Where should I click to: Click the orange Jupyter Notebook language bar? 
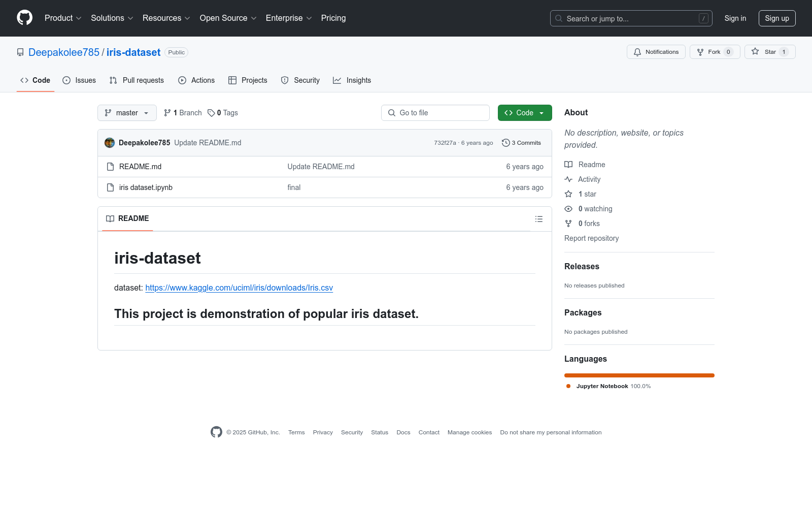pyautogui.click(x=639, y=375)
